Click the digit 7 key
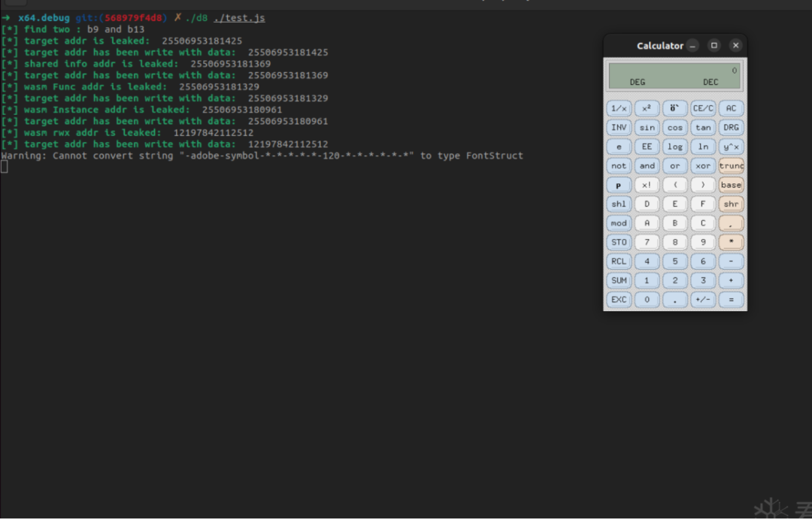The height and width of the screenshot is (520, 812). (647, 242)
